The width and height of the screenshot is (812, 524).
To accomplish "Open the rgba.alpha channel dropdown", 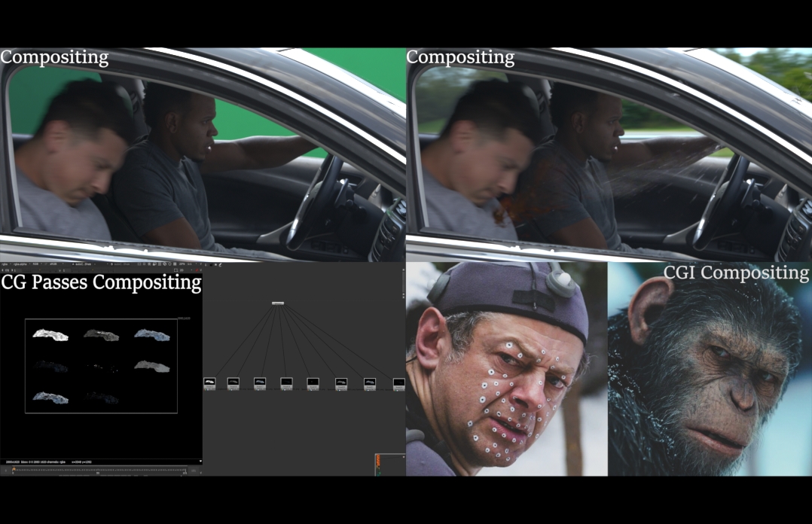I will click(x=22, y=264).
